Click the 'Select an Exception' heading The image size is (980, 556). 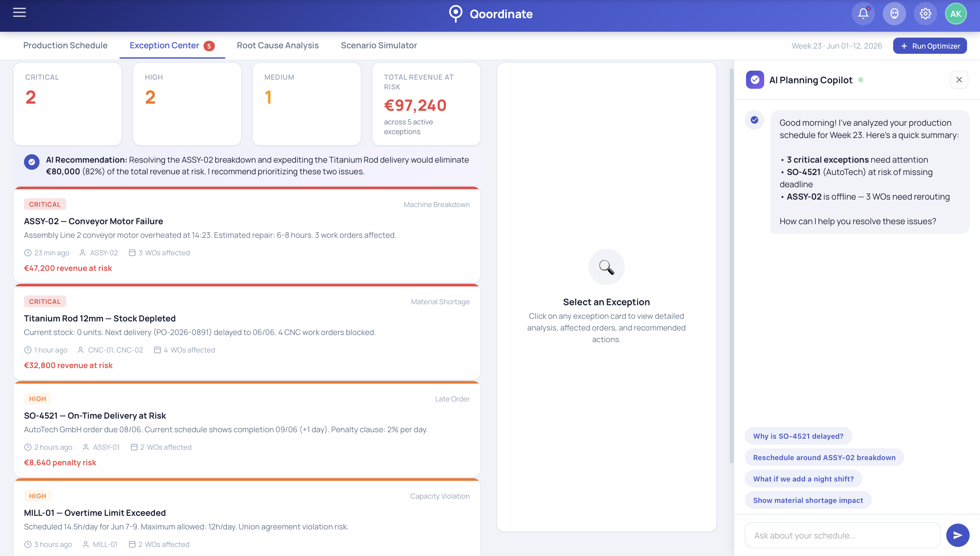[x=606, y=302]
